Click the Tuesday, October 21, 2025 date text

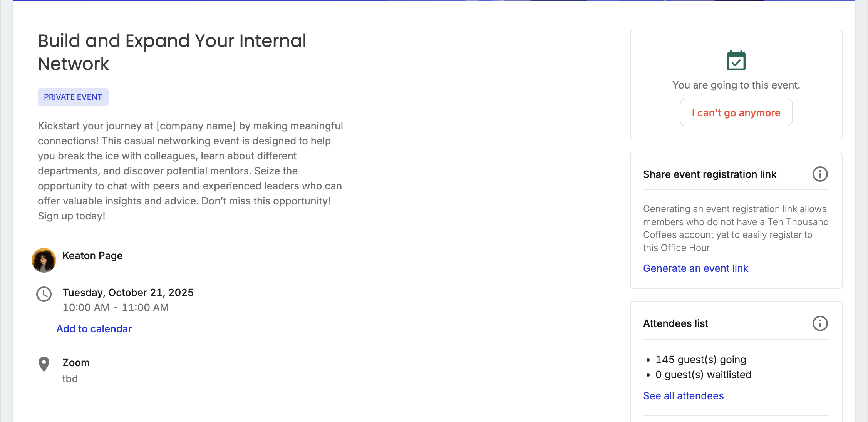point(128,293)
